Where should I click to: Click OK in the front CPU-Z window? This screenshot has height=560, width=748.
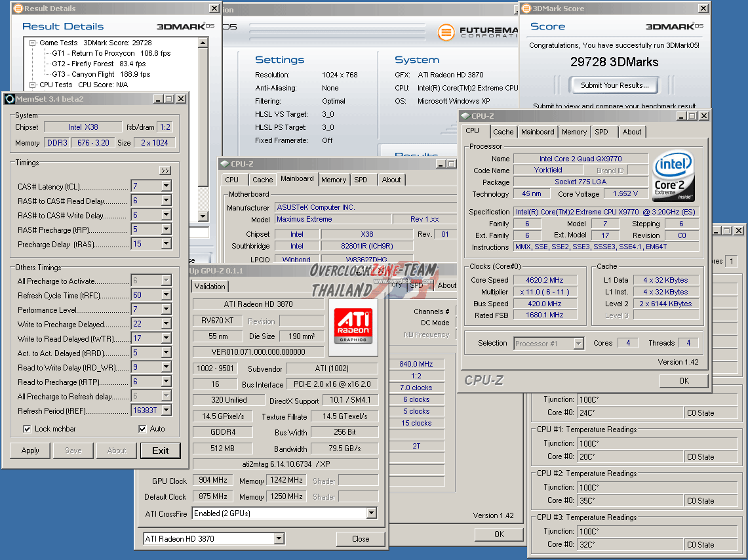click(684, 380)
